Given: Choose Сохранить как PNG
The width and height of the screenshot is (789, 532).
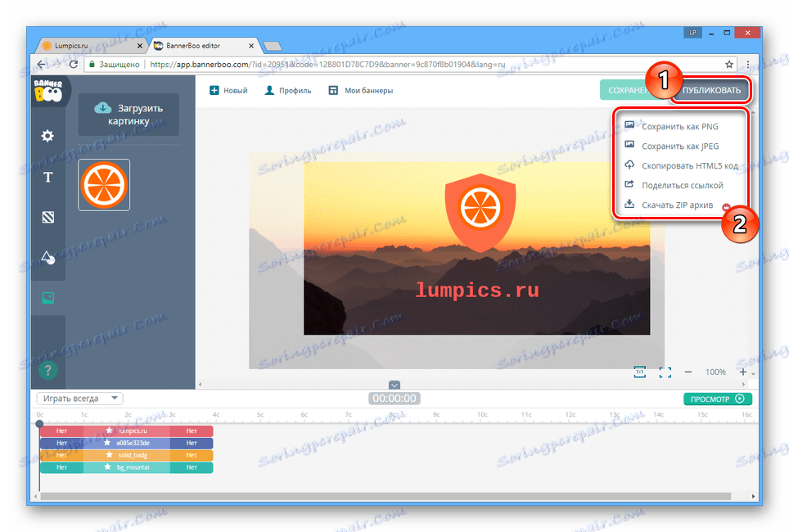Looking at the screenshot, I should coord(671,126).
